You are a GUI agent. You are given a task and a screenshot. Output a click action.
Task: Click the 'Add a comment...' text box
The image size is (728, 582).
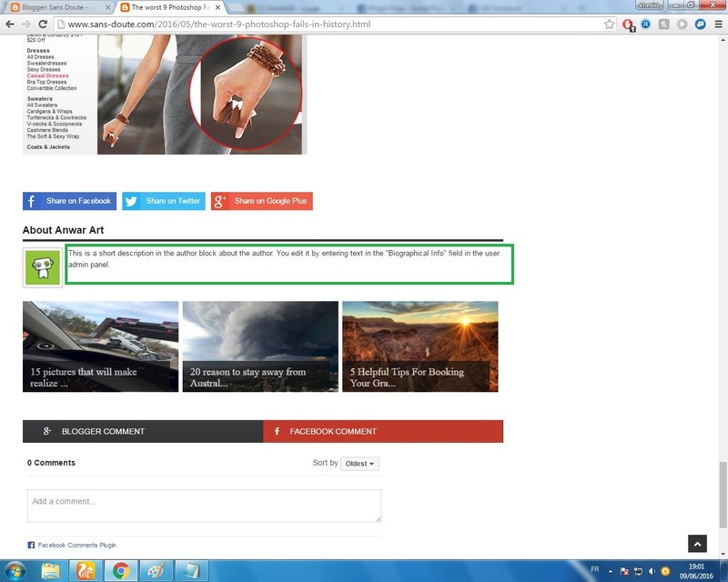(x=204, y=506)
